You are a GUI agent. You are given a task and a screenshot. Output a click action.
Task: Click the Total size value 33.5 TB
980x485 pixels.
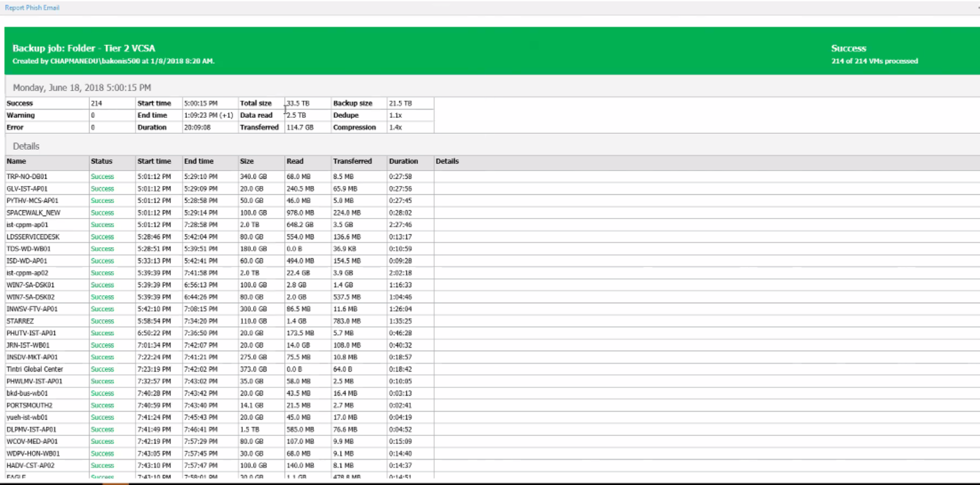tap(298, 103)
